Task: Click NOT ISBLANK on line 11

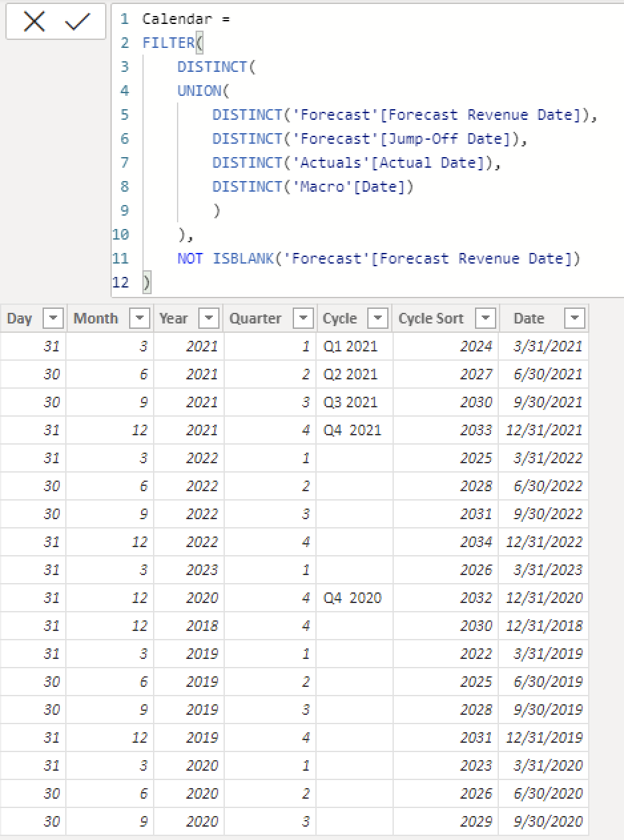Action: [x=226, y=259]
